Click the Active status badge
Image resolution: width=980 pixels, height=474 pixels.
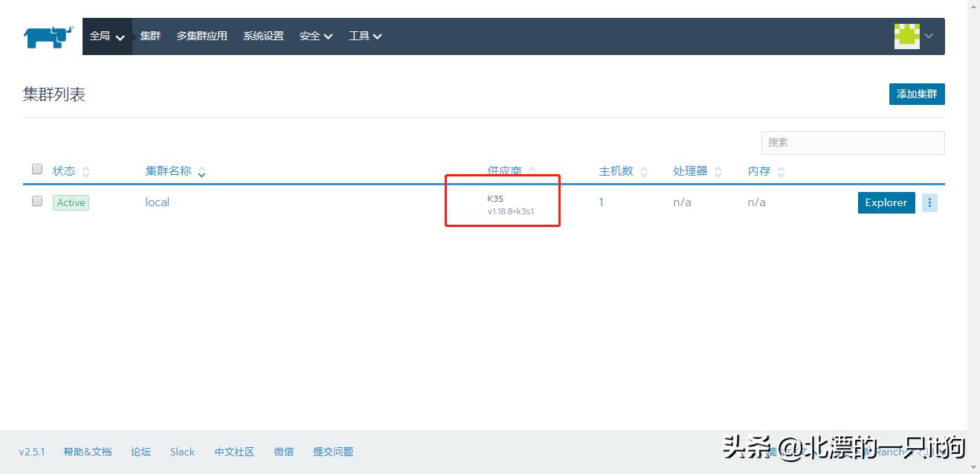click(x=71, y=202)
